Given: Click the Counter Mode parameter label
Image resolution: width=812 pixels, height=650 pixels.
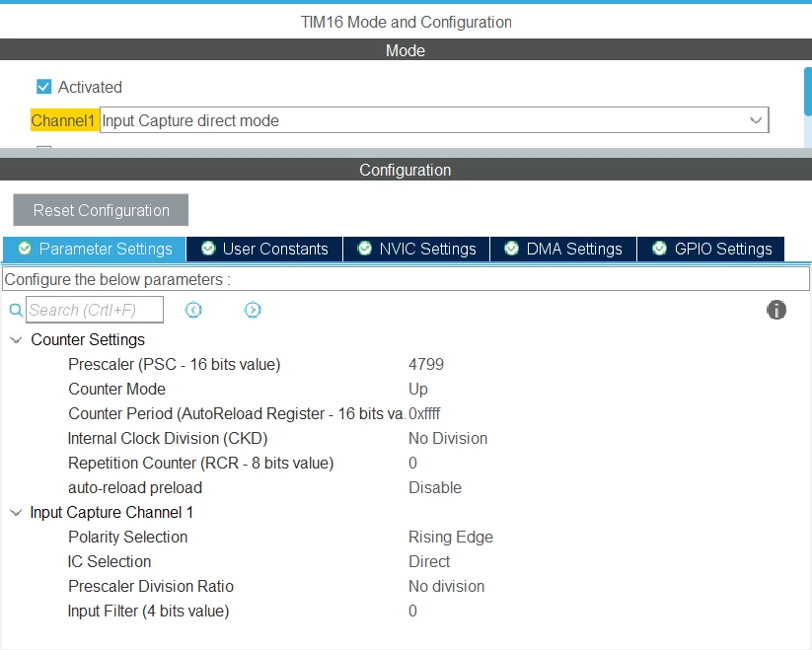Looking at the screenshot, I should coord(117,390).
